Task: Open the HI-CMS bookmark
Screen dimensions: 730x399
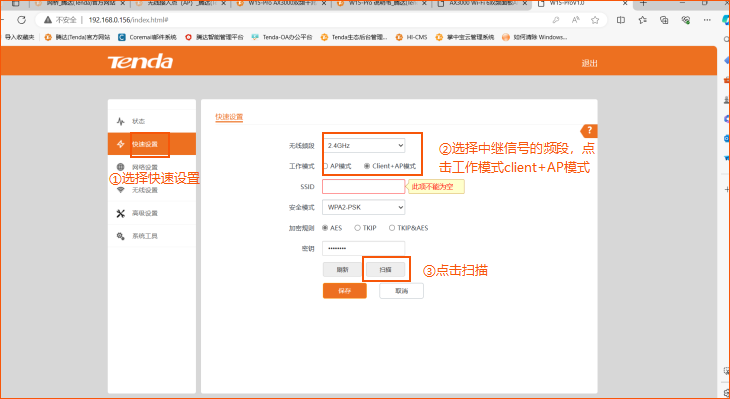Action: (x=411, y=37)
